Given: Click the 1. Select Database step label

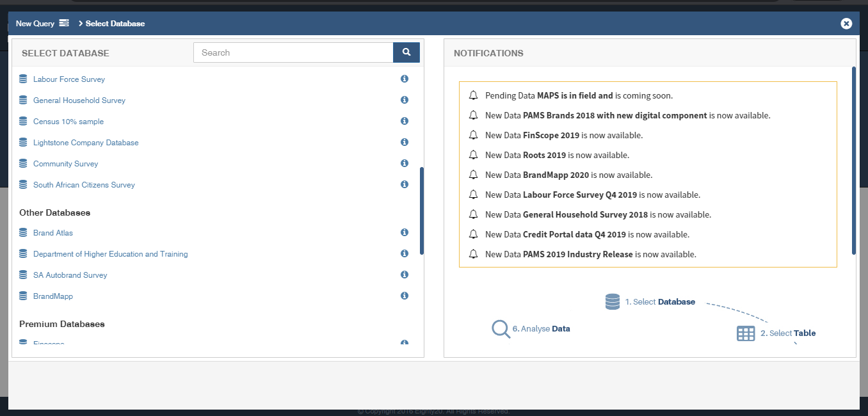Looking at the screenshot, I should coord(660,302).
